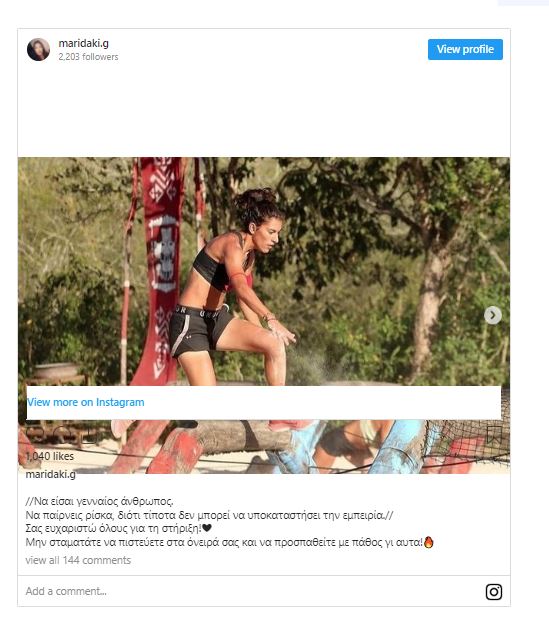Open the maridaki.g profile avatar
Image resolution: width=549 pixels, height=640 pixels.
pyautogui.click(x=38, y=49)
